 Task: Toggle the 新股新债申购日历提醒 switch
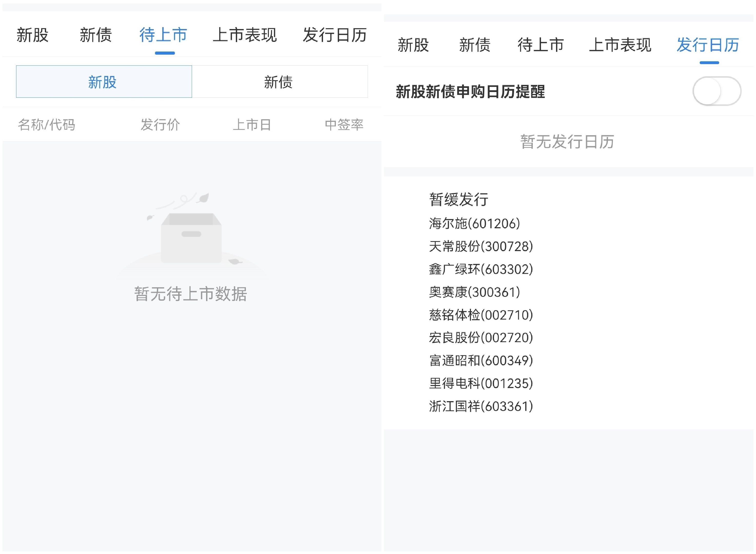(717, 91)
